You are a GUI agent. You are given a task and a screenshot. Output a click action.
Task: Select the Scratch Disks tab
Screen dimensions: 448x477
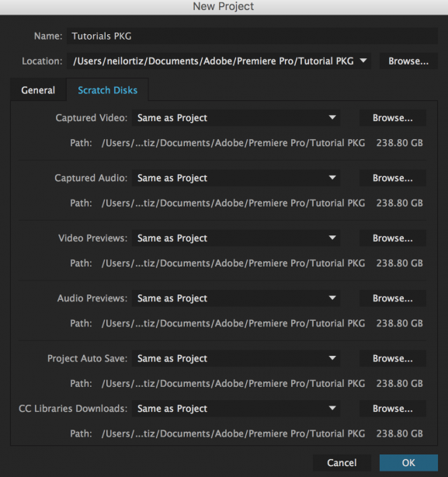pyautogui.click(x=108, y=90)
